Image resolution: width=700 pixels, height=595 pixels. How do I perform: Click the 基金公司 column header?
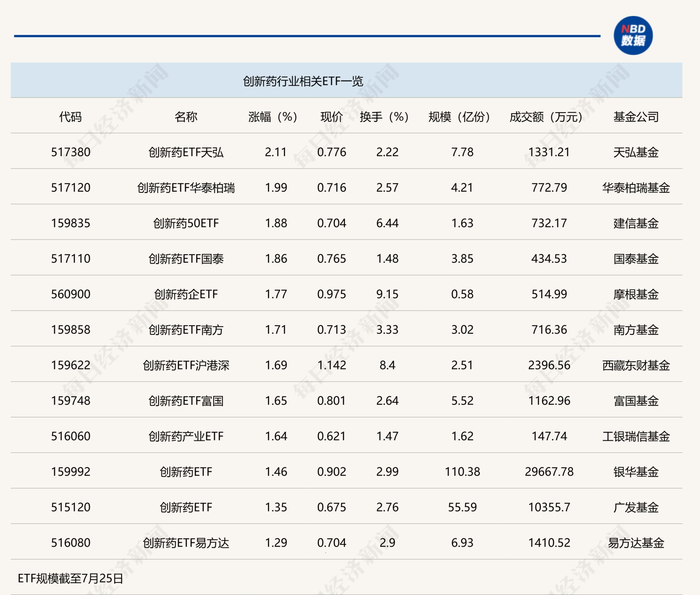tap(636, 117)
